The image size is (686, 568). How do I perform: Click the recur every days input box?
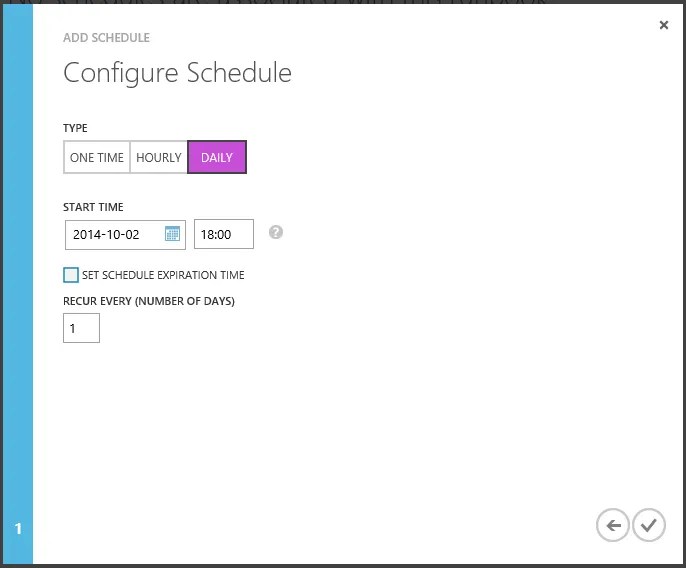pos(81,328)
